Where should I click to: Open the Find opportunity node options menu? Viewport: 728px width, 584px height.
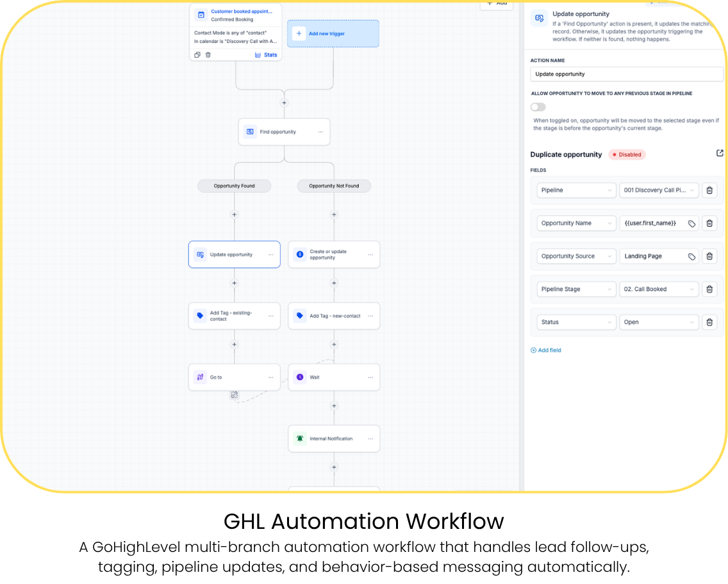(x=320, y=132)
